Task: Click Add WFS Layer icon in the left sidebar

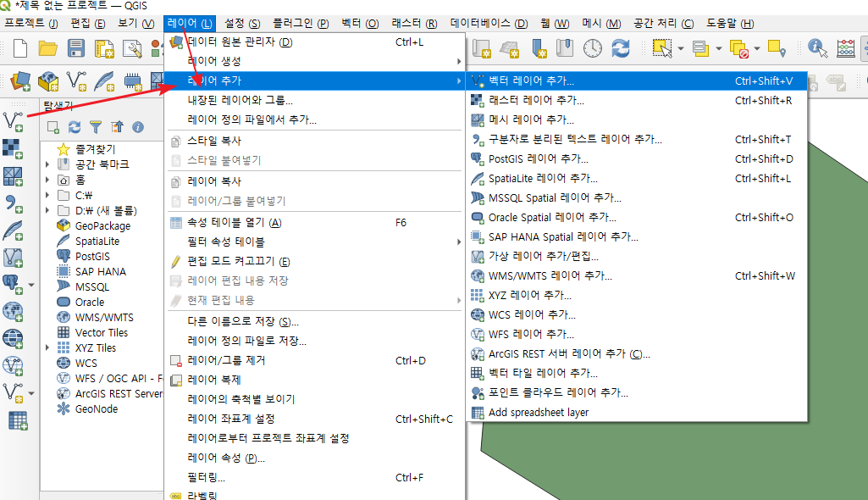Action: click(13, 365)
